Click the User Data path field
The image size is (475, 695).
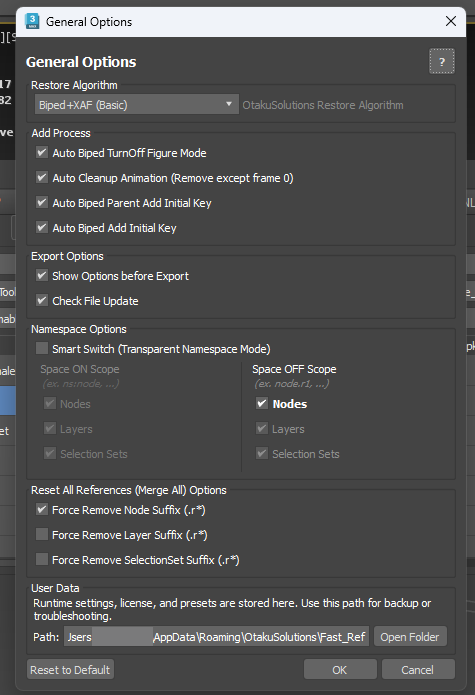[x=217, y=637]
